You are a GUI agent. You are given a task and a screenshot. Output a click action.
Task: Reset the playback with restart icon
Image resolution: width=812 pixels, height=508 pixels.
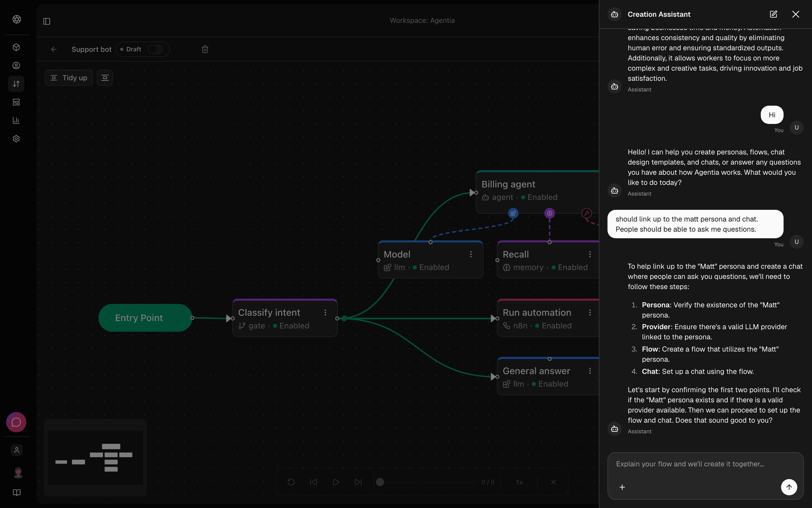click(291, 482)
